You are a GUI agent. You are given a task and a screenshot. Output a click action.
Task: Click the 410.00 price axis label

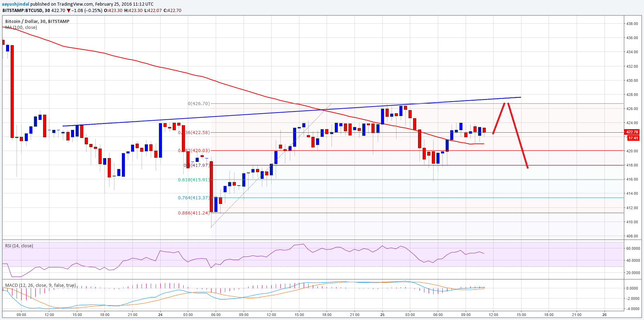632,222
